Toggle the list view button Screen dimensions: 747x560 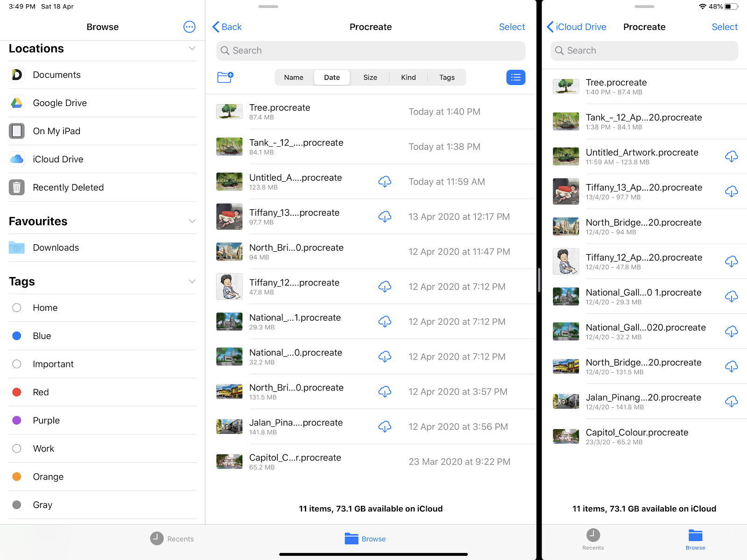(x=515, y=77)
